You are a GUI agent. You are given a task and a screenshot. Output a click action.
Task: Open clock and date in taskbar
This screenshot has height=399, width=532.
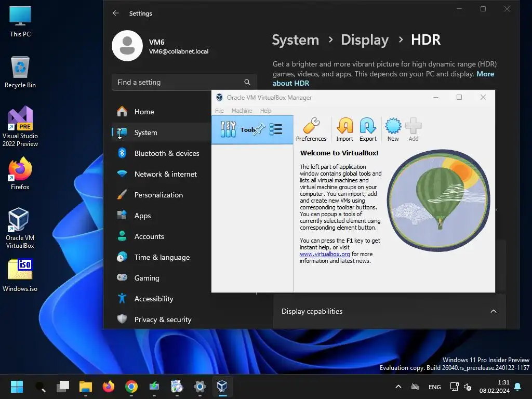click(495, 387)
